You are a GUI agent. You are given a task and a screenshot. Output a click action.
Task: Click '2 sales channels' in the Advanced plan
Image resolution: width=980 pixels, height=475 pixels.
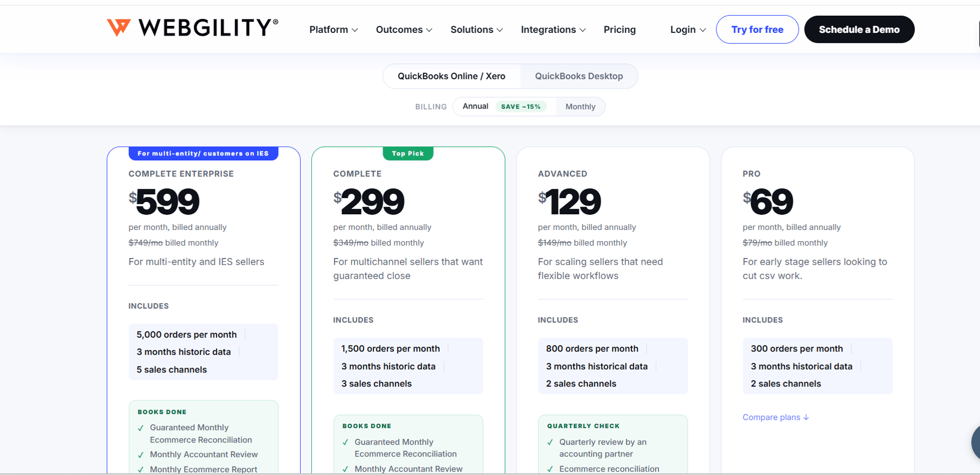pyautogui.click(x=581, y=384)
